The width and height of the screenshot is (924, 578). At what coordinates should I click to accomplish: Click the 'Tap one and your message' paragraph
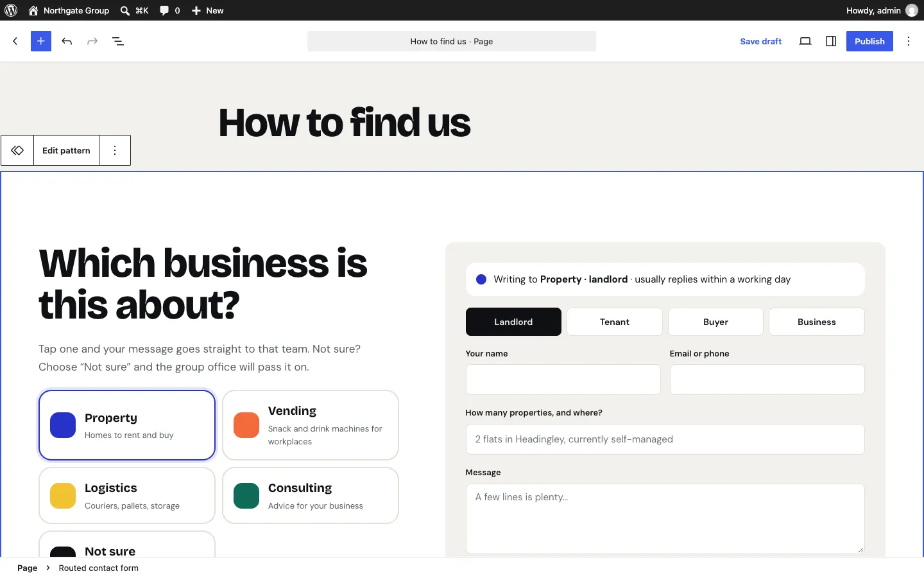click(x=200, y=358)
